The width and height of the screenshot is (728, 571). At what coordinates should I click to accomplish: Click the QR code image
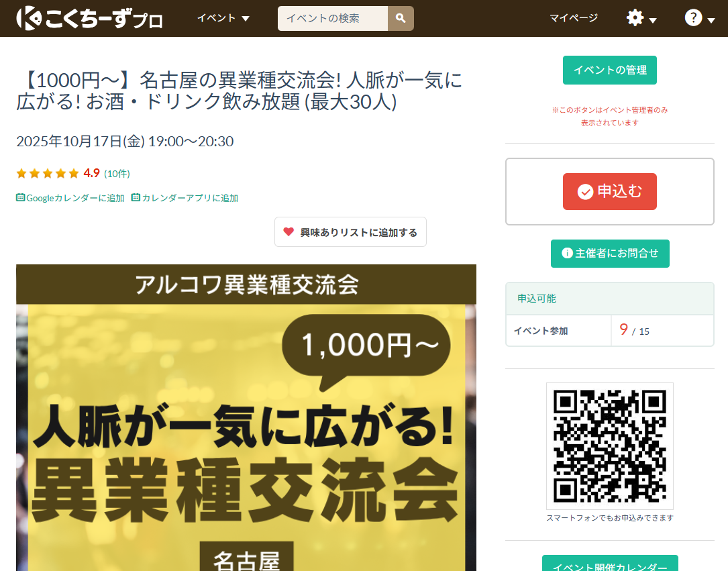pos(610,446)
